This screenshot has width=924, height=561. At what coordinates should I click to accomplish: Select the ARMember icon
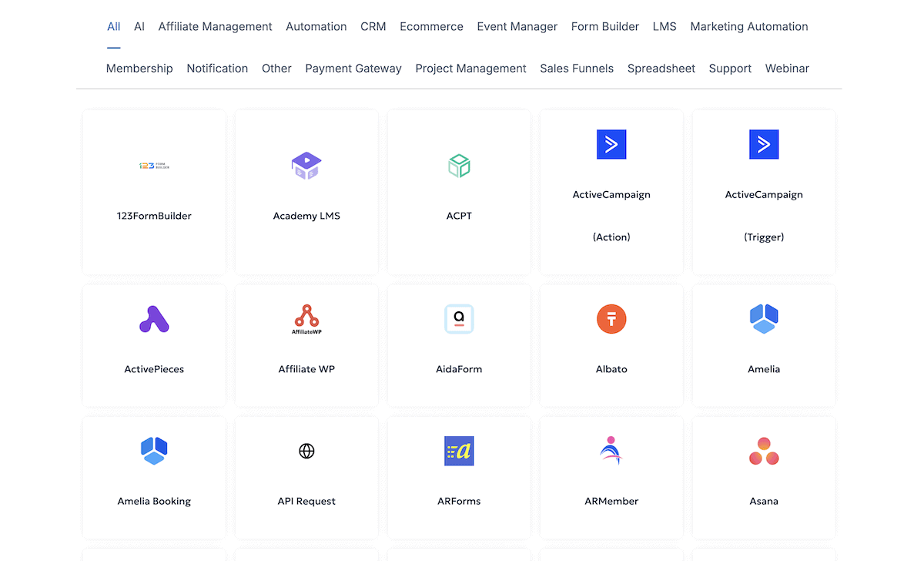(x=611, y=451)
